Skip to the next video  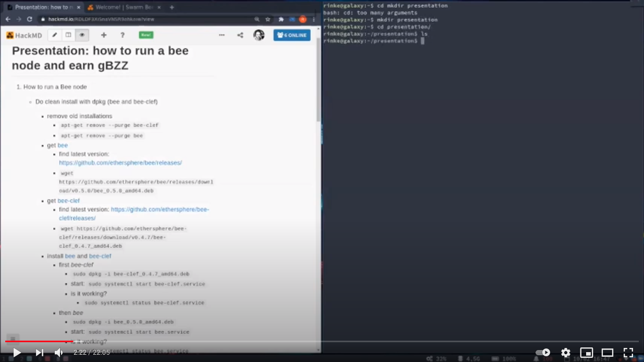(39, 353)
